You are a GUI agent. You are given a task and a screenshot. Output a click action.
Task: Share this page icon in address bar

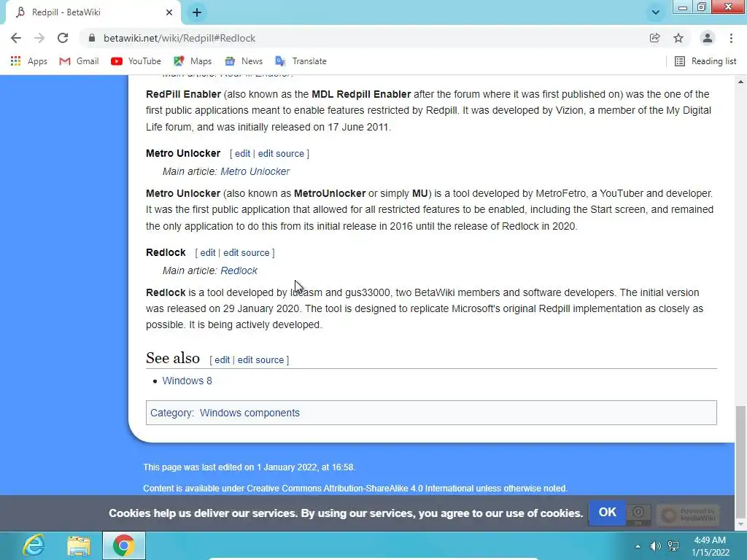655,38
